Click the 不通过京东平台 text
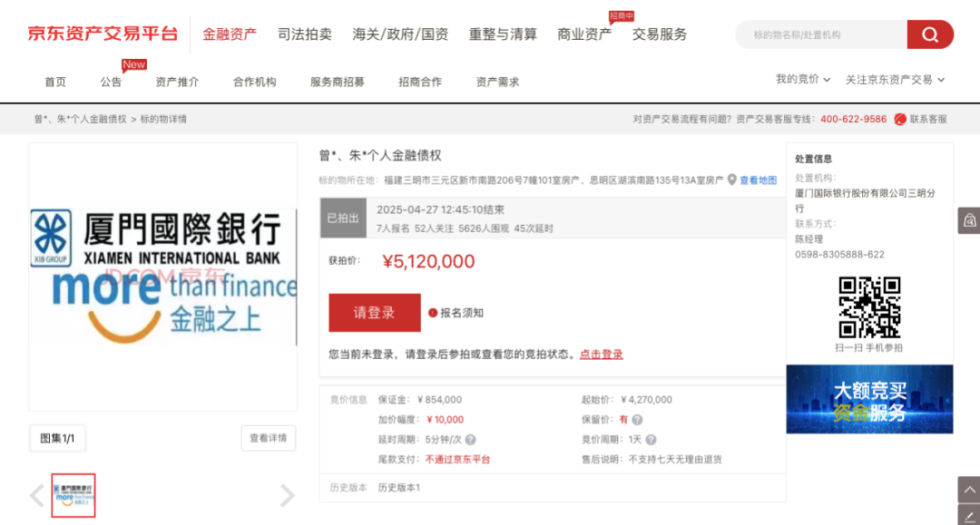The image size is (980, 525). click(x=457, y=460)
